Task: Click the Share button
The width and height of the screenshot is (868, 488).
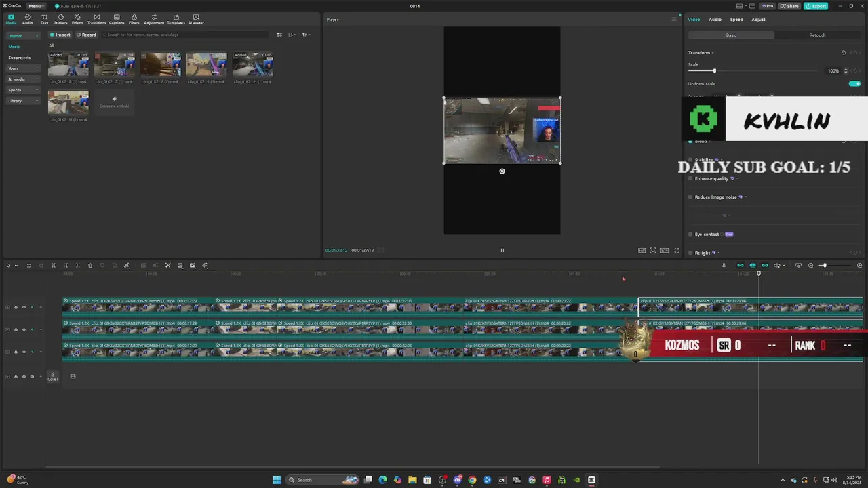Action: click(789, 6)
